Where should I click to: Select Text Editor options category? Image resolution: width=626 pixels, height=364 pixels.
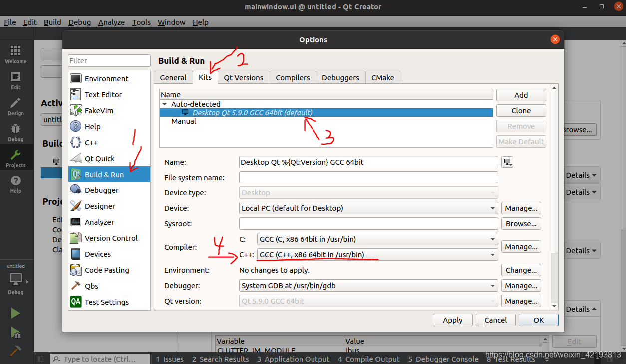(109, 94)
